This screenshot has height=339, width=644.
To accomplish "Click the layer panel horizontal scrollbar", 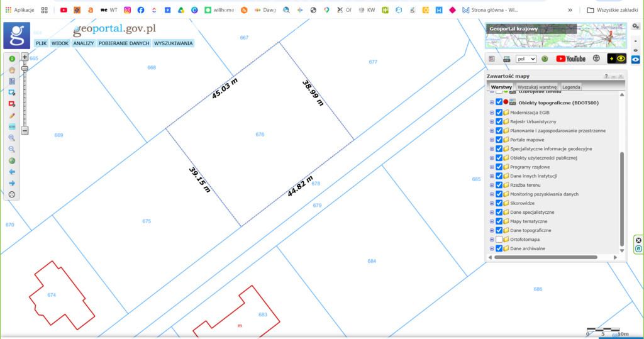I will 546,257.
